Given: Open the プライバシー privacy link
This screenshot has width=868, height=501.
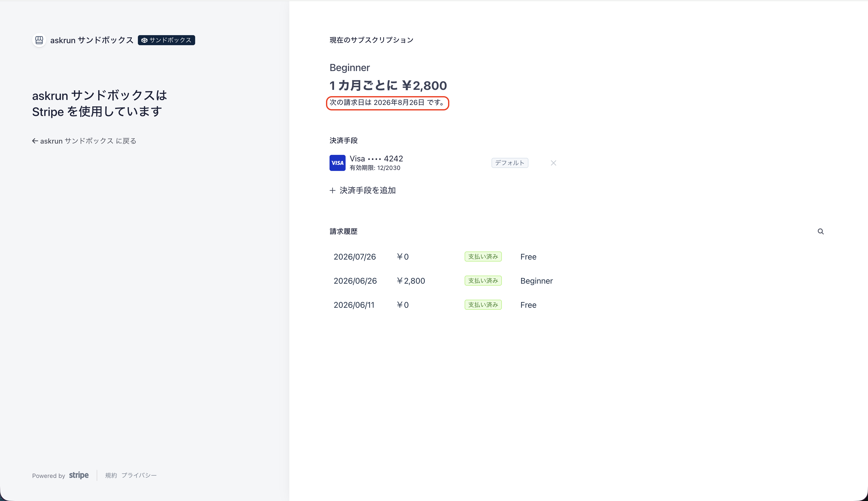Looking at the screenshot, I should coord(139,476).
